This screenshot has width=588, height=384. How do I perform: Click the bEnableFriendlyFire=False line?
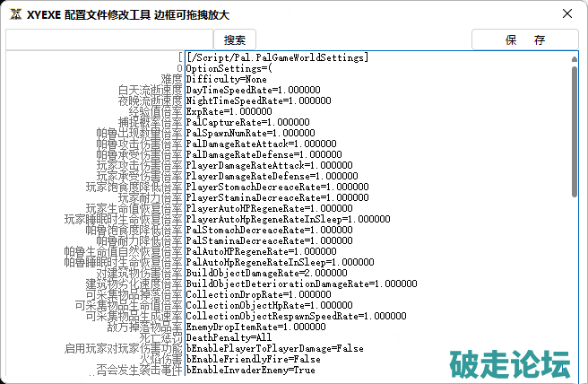click(x=240, y=359)
